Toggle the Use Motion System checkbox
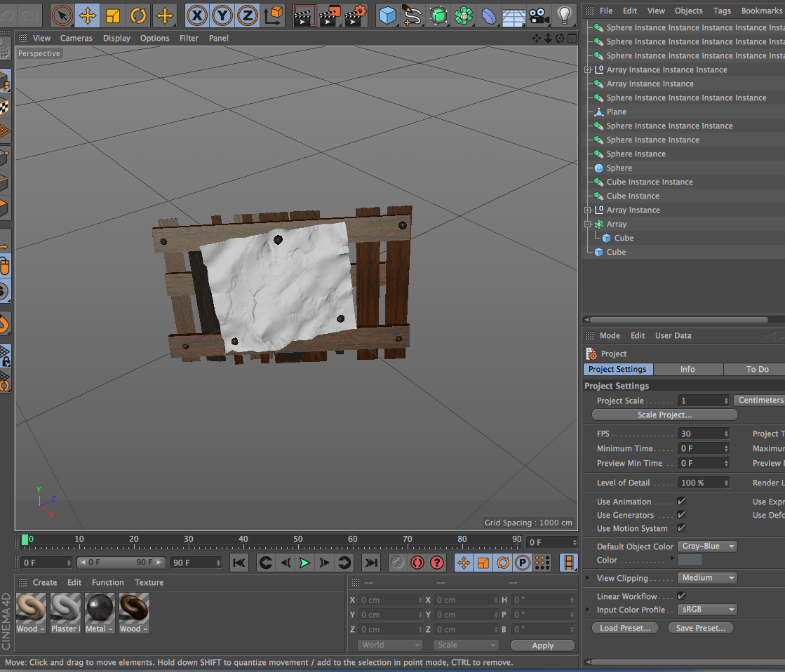Viewport: 785px width, 672px height. point(681,528)
